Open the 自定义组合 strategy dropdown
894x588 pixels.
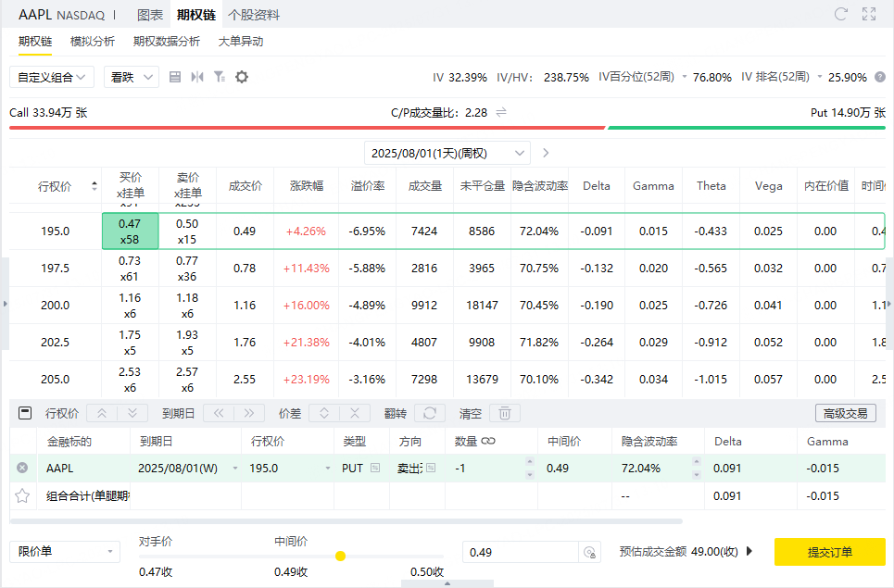click(52, 77)
